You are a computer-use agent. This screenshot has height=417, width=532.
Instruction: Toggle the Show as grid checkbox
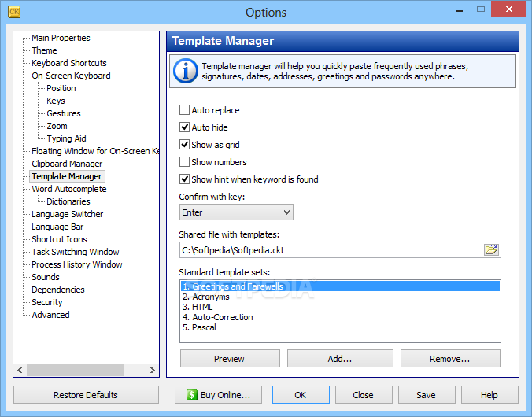(184, 145)
